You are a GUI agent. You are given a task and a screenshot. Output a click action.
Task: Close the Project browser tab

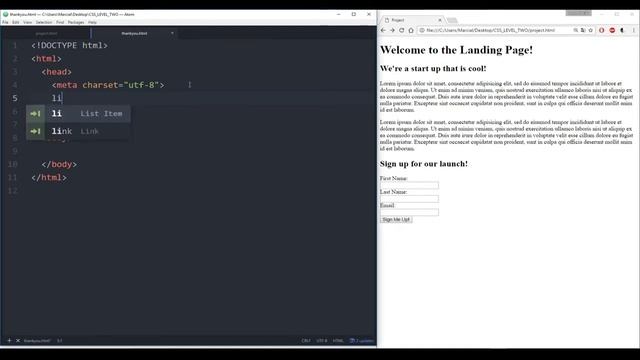pyautogui.click(x=440, y=20)
